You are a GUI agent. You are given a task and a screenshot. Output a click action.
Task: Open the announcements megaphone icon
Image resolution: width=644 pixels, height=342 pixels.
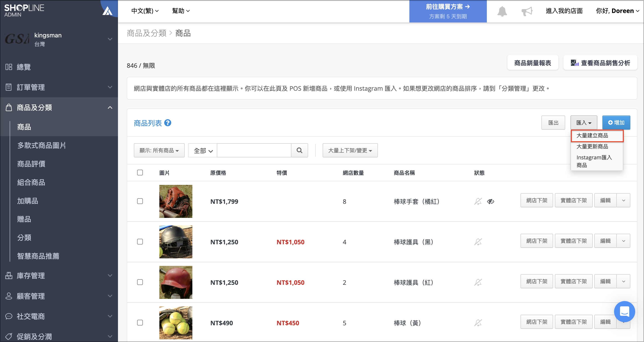coord(527,11)
